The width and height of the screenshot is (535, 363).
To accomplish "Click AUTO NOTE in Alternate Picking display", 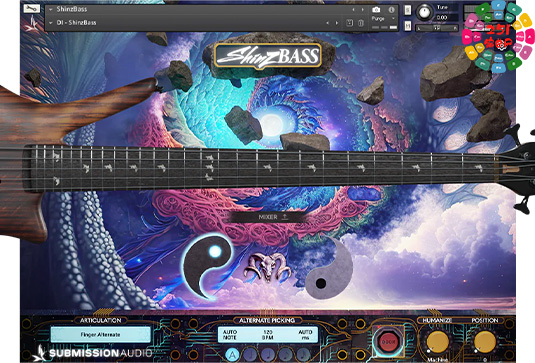I will click(230, 335).
